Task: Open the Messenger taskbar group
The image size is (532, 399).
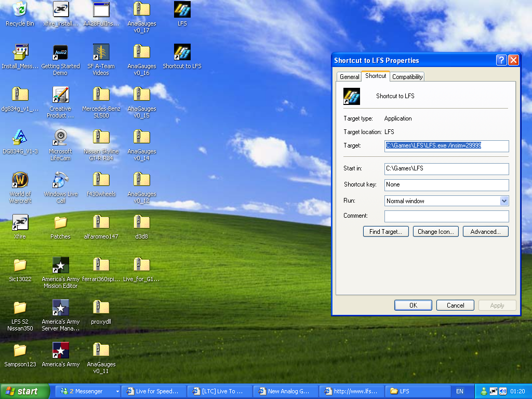Action: (x=89, y=391)
